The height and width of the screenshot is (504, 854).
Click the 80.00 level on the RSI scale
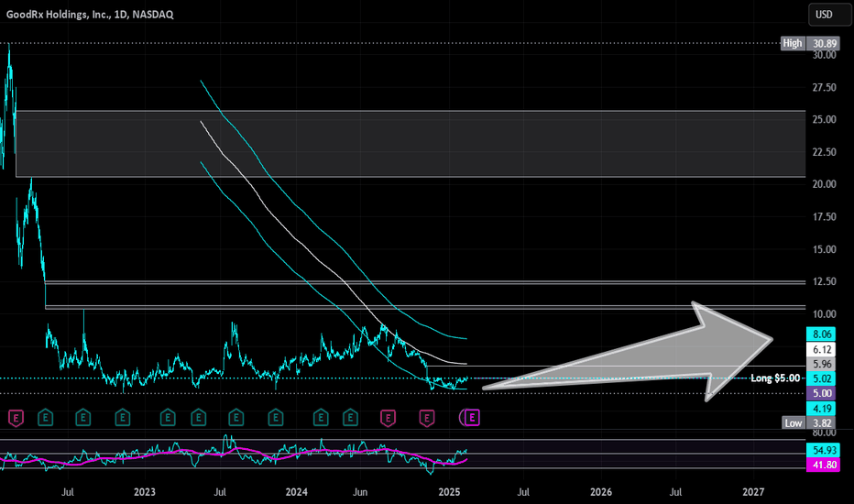click(824, 433)
